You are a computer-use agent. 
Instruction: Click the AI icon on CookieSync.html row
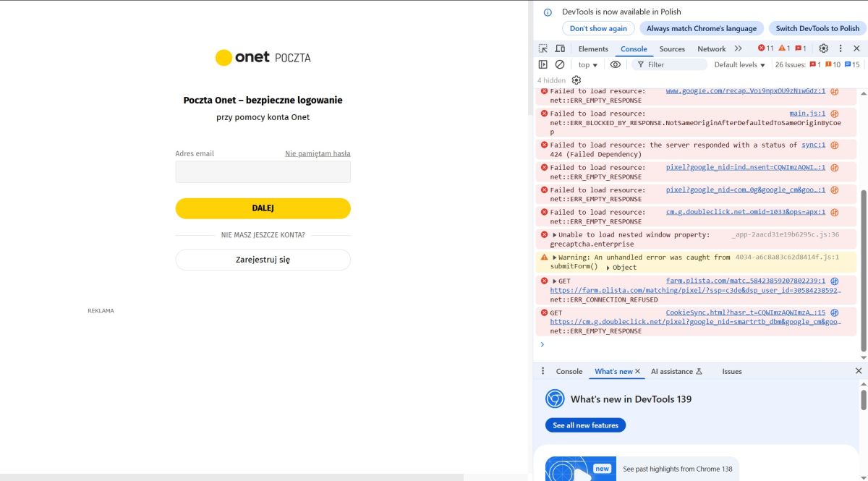pos(834,313)
